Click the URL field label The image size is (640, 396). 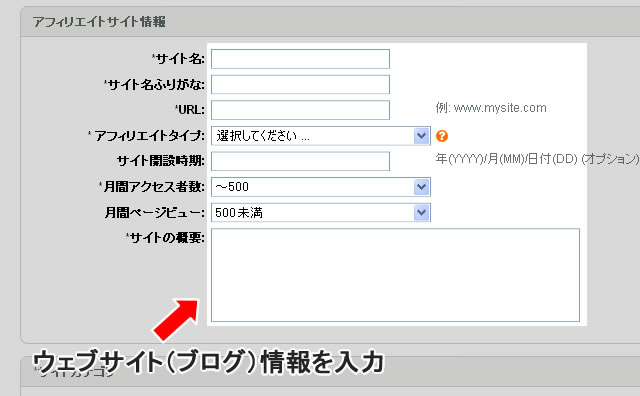click(190, 110)
